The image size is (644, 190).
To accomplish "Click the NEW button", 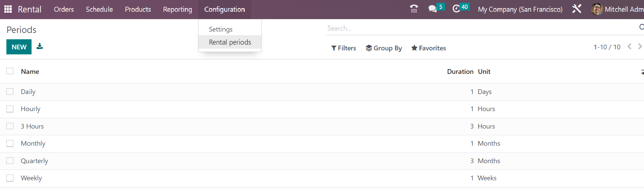I will (x=19, y=47).
